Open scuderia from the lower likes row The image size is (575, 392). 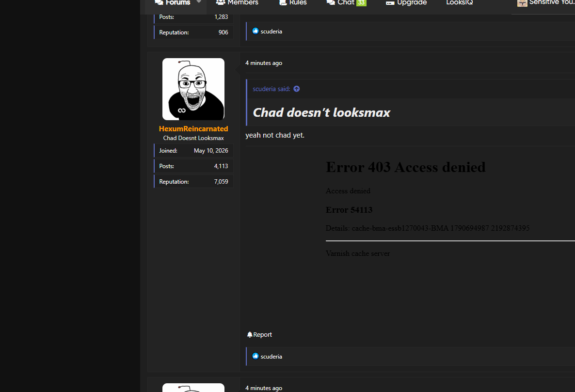(272, 357)
